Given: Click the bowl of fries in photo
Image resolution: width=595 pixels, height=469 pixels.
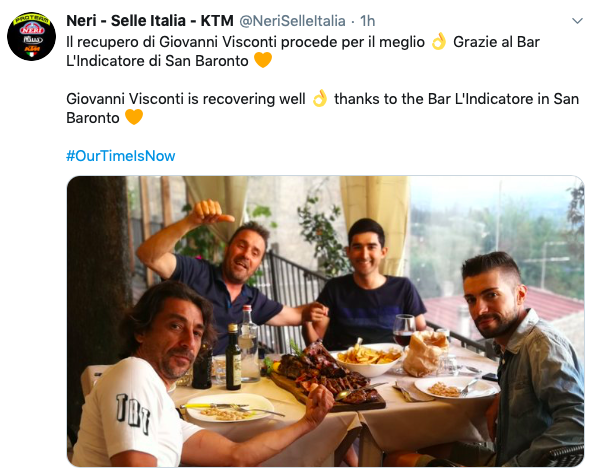Looking at the screenshot, I should (368, 360).
